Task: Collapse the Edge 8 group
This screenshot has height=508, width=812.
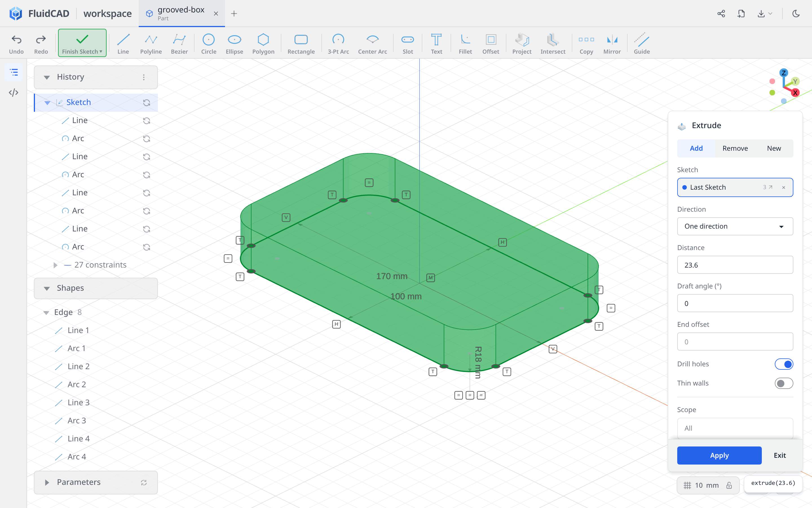Action: [46, 312]
